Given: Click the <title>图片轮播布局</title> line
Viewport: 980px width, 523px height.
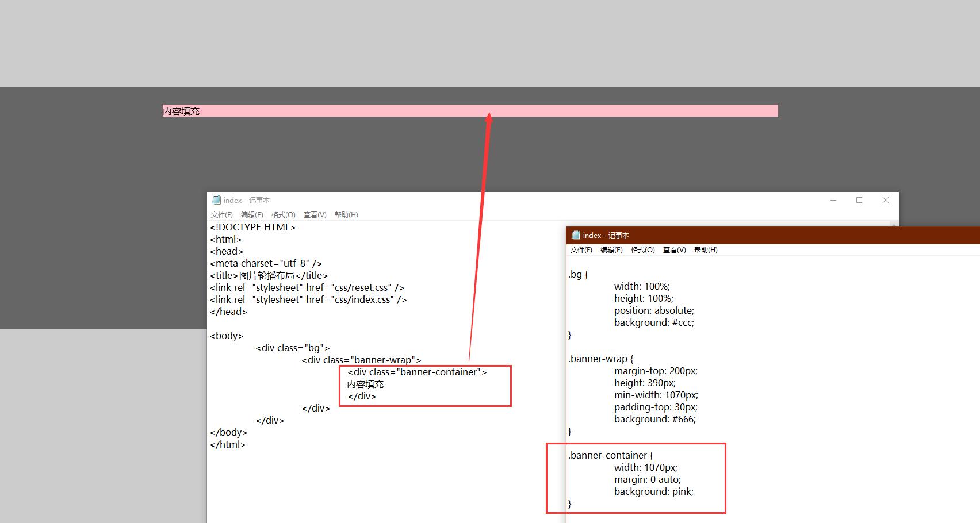Looking at the screenshot, I should [x=269, y=275].
